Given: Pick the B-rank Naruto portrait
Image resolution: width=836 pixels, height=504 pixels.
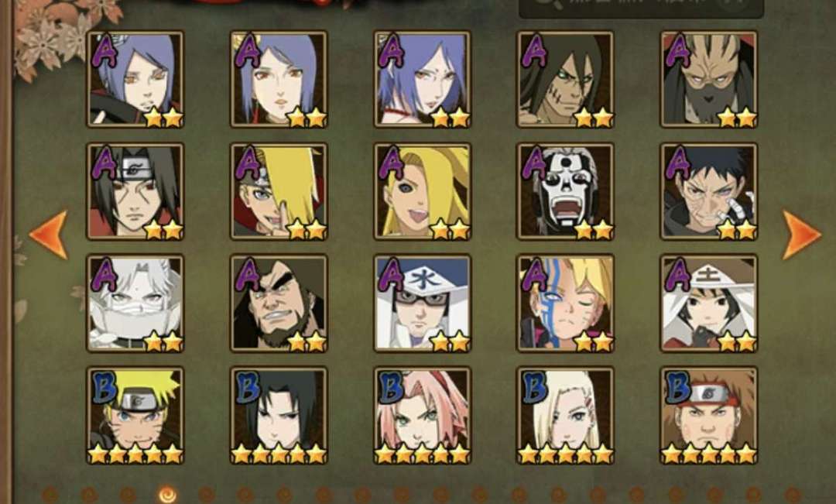Looking at the screenshot, I should point(135,415).
